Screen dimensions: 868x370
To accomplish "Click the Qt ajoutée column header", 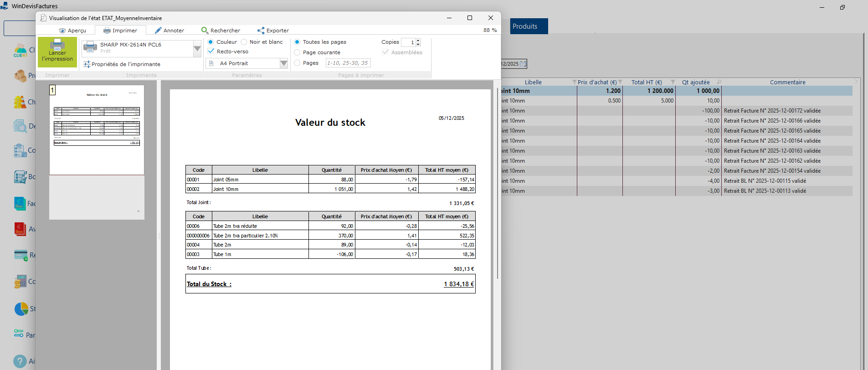I will pos(696,82).
